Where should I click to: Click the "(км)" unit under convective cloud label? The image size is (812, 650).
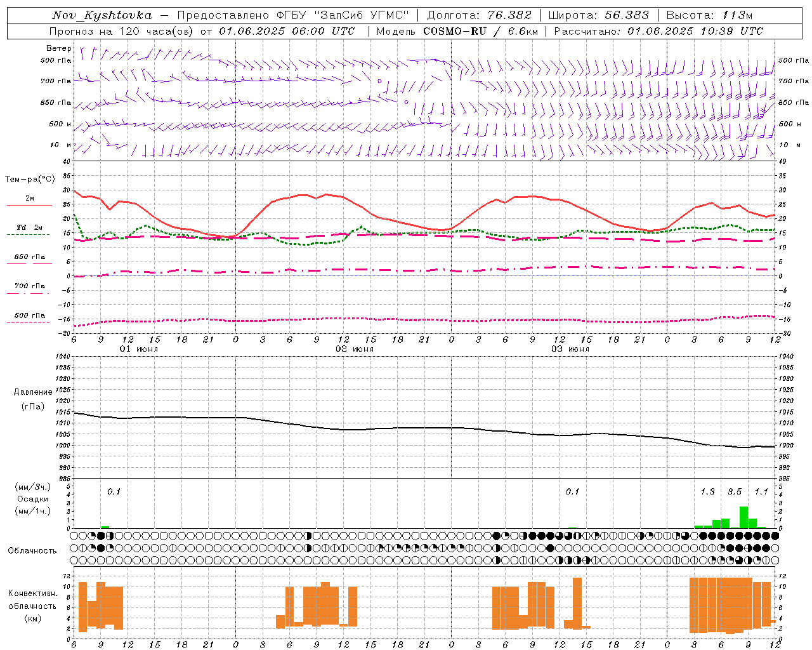point(32,618)
